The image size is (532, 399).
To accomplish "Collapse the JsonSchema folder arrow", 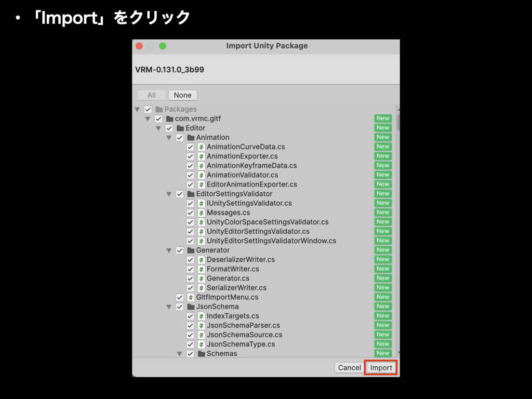I will tap(169, 307).
